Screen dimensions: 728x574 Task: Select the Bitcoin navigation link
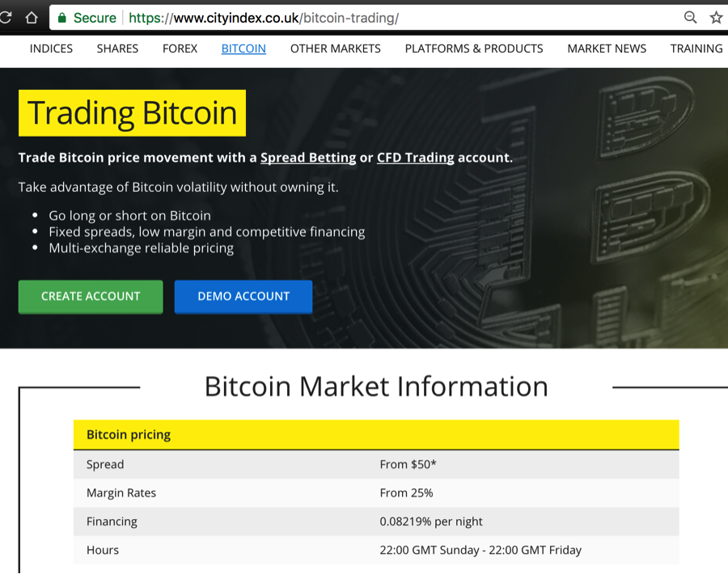coord(243,49)
